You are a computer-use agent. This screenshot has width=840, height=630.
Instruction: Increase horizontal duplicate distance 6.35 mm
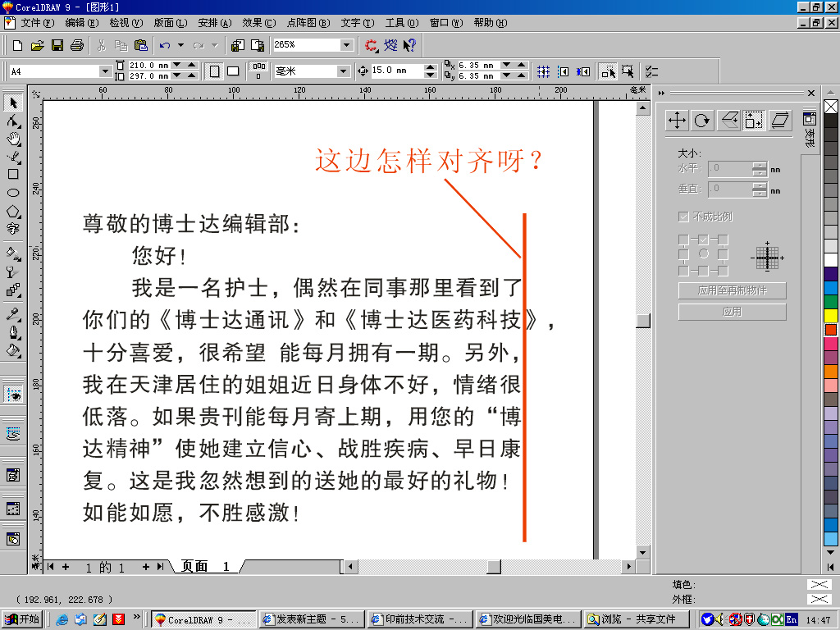tap(521, 66)
